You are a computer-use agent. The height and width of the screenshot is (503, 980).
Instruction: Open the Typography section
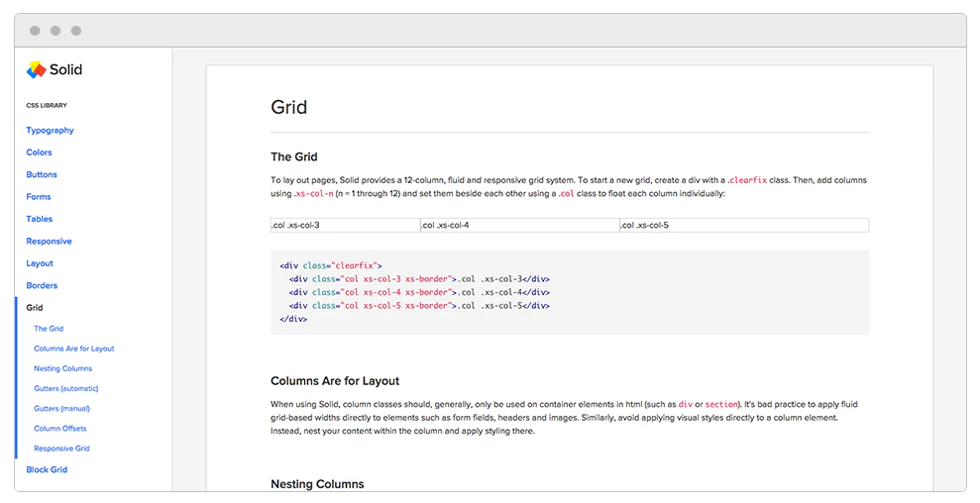click(x=50, y=131)
